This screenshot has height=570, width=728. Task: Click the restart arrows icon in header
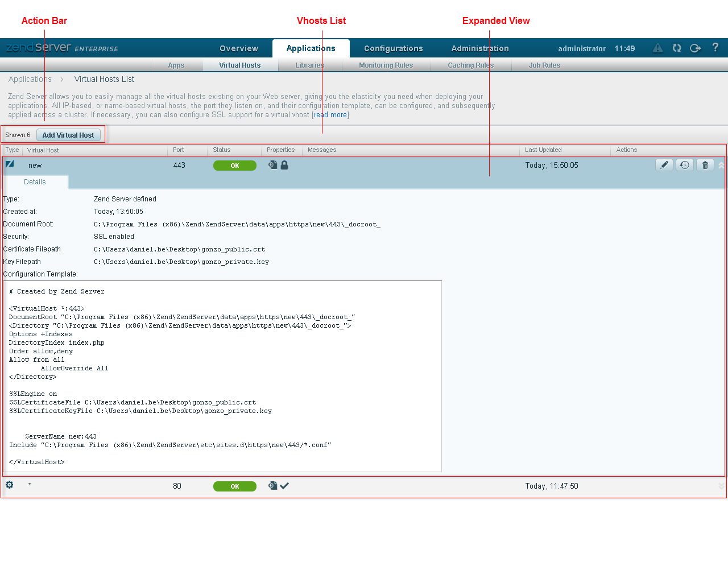(676, 48)
